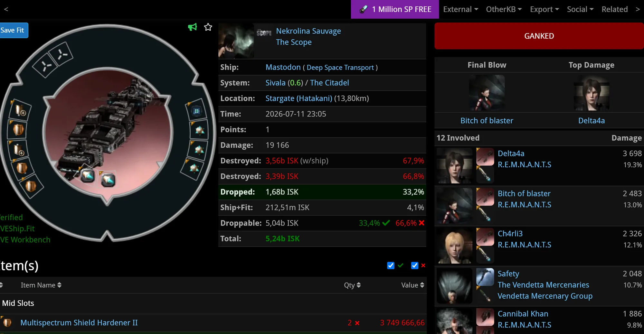The height and width of the screenshot is (334, 644).
Task: Click Safety's weapon icon
Action: [485, 294]
